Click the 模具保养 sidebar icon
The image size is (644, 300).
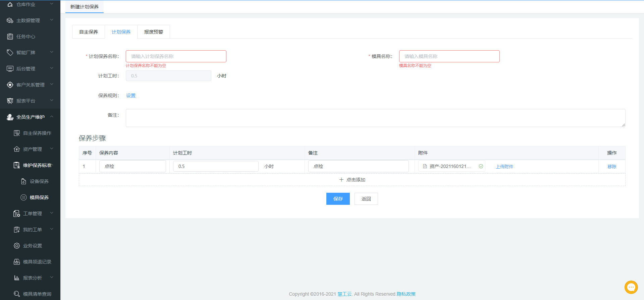tap(23, 197)
